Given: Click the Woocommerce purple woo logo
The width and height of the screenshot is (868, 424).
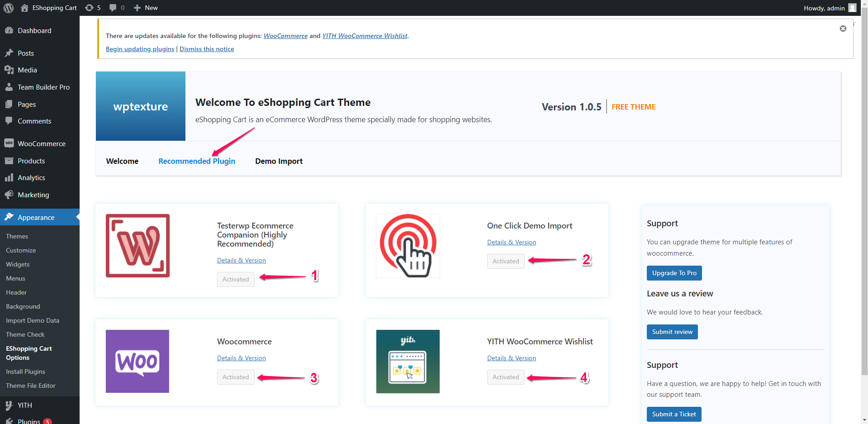Looking at the screenshot, I should tap(138, 361).
